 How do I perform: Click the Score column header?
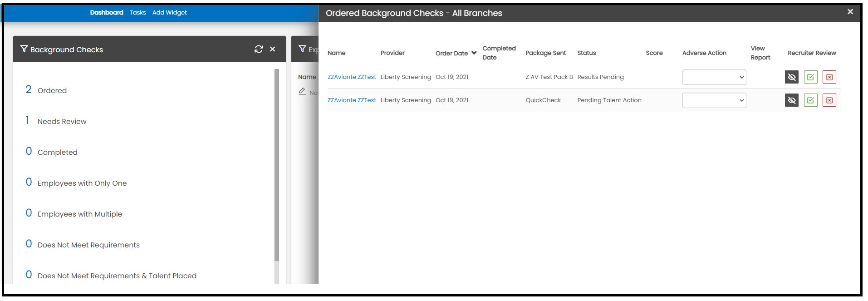654,53
